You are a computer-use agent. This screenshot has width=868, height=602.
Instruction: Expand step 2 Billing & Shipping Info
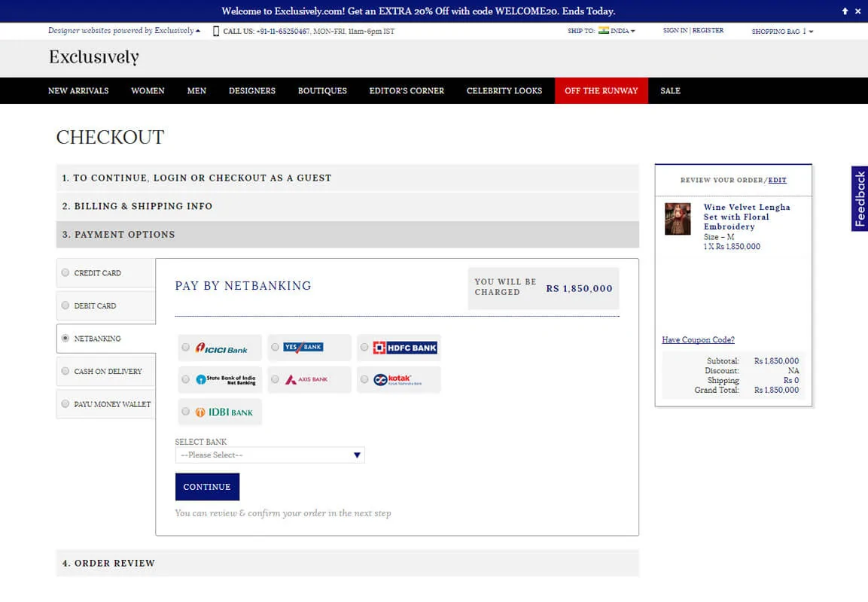coord(348,206)
